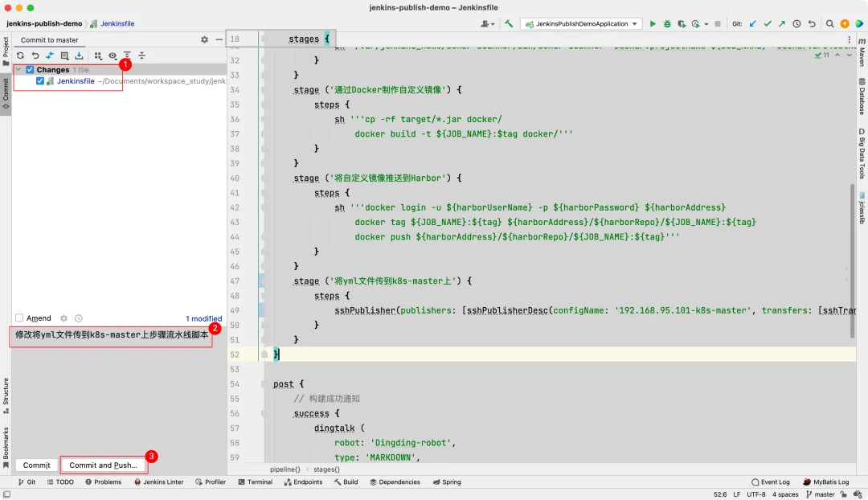Click the stages{} breadcrumb in the editor

point(326,469)
